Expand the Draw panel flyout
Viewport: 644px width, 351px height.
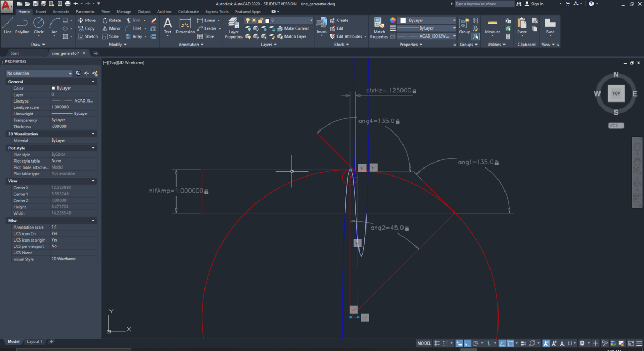38,45
